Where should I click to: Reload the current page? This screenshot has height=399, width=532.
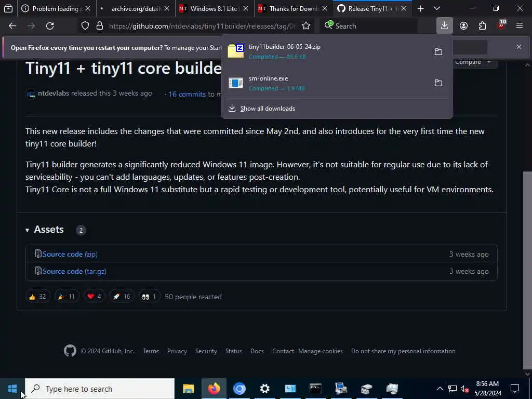click(x=50, y=26)
